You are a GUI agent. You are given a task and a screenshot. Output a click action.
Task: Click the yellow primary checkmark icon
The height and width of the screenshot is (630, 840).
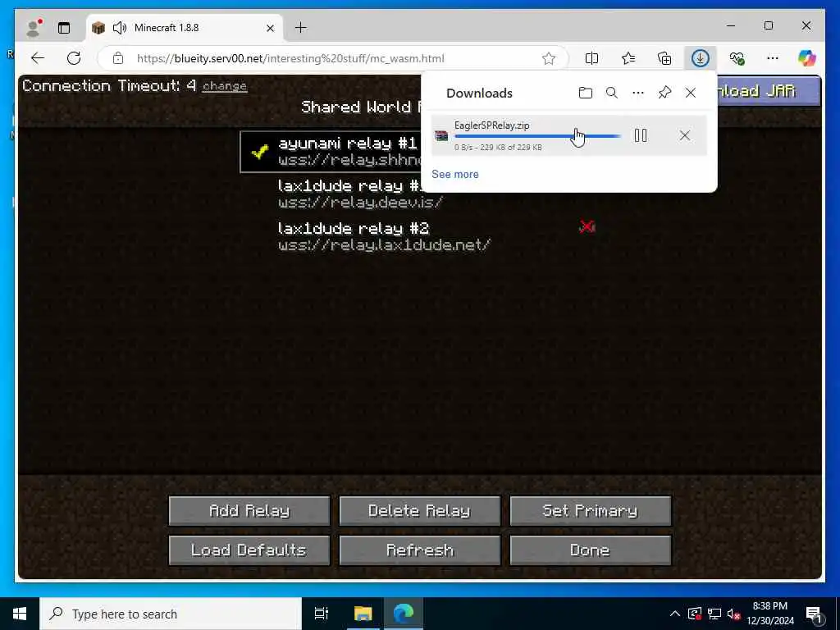260,152
